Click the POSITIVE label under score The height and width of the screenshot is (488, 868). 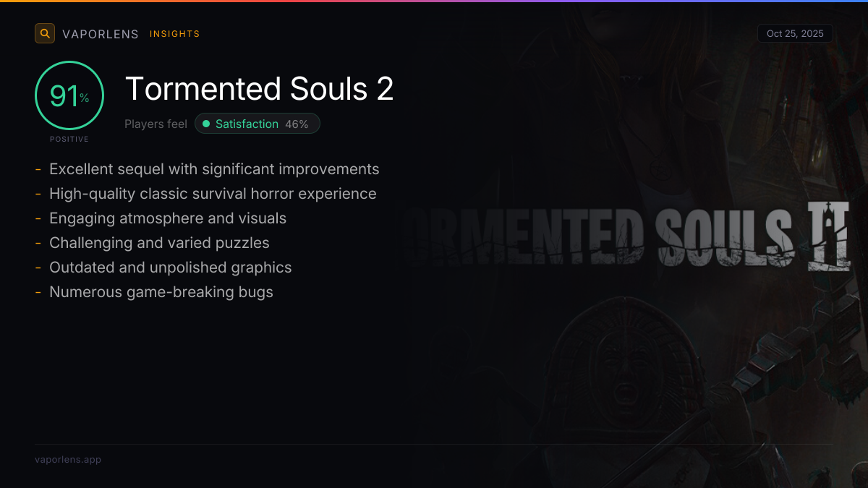pos(69,139)
